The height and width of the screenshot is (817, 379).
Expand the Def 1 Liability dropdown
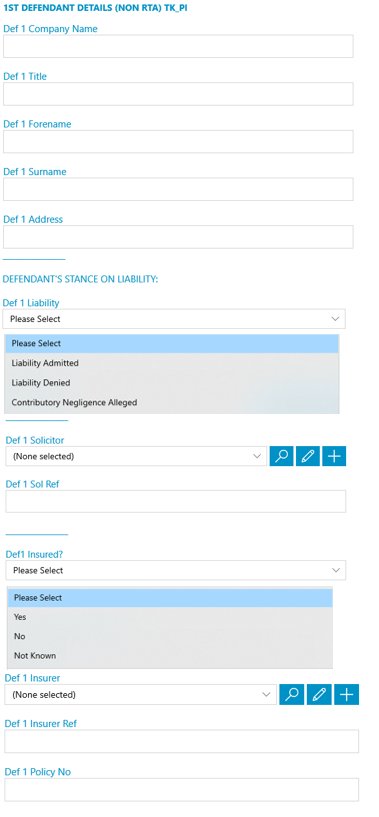point(174,319)
